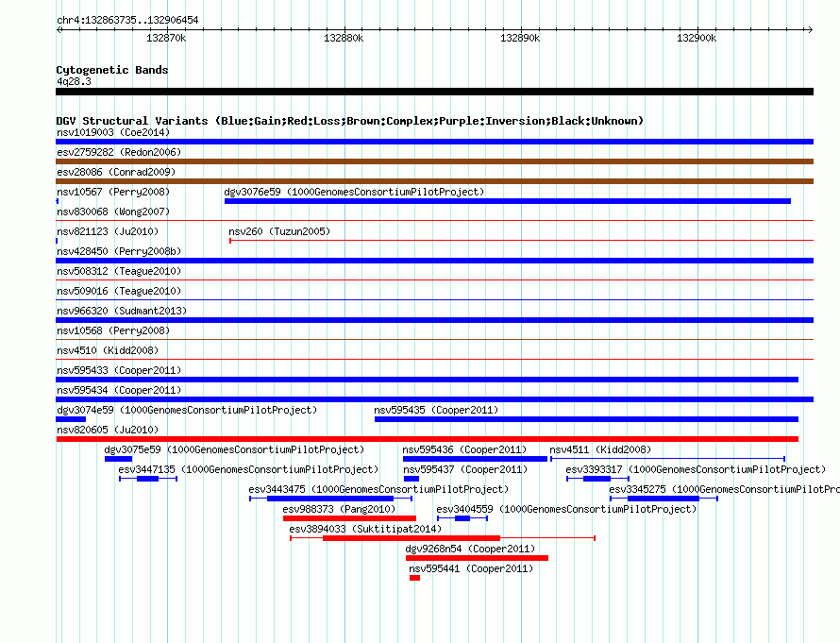Select the small nsv595437 blue bar
This screenshot has height=643, width=840.
(412, 479)
